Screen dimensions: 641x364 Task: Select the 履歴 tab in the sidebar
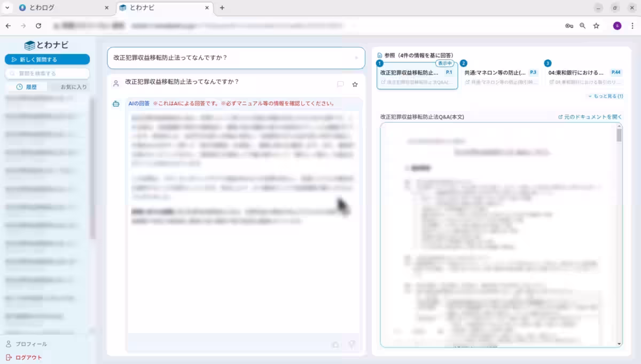tap(27, 86)
